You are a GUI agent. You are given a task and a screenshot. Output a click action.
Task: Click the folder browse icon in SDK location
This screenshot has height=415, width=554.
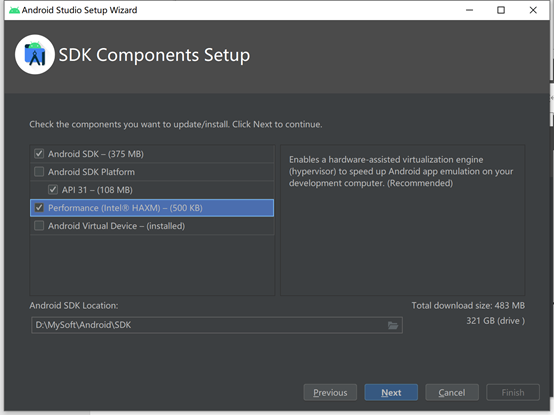tap(393, 325)
